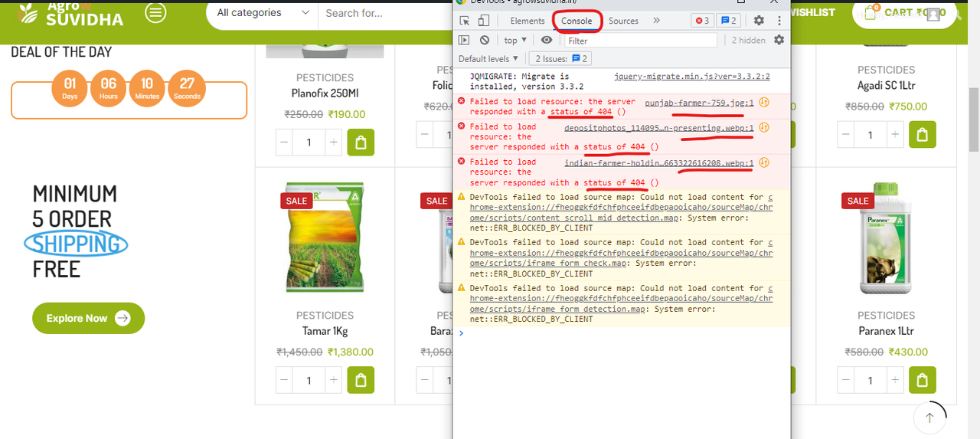Add Paranex 1Ltr to cart

(x=922, y=380)
